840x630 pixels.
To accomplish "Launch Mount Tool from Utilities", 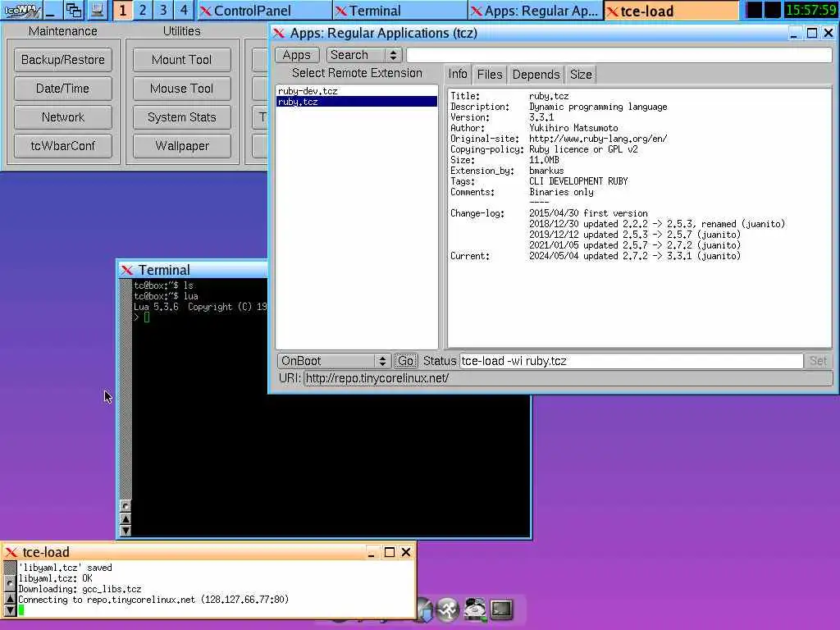I will pyautogui.click(x=181, y=59).
